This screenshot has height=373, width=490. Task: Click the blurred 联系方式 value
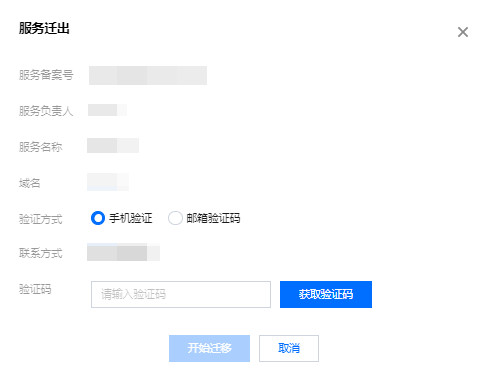point(123,252)
